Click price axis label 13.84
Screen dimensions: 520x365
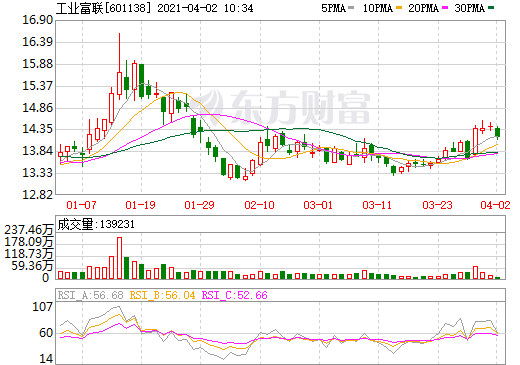(x=38, y=151)
